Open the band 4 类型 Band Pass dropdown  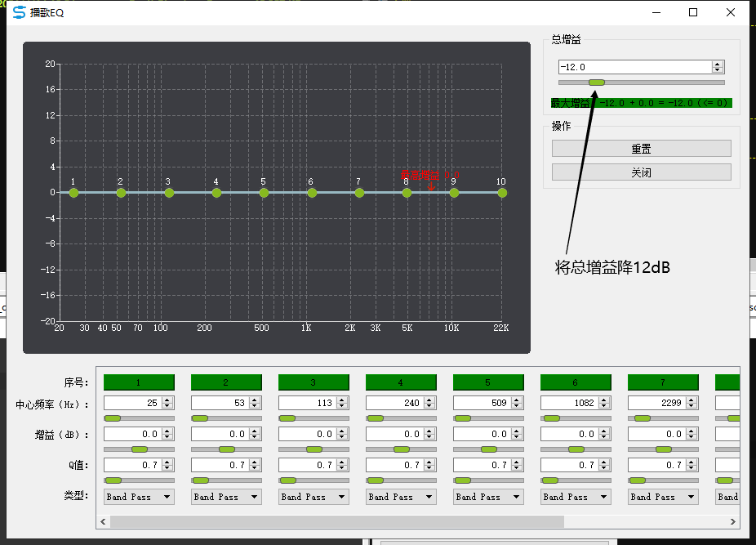click(401, 497)
